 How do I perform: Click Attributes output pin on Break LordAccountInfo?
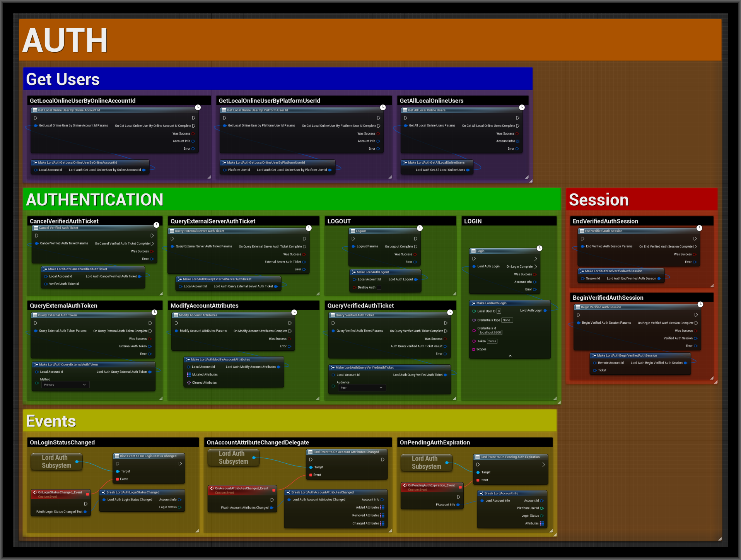(x=542, y=523)
